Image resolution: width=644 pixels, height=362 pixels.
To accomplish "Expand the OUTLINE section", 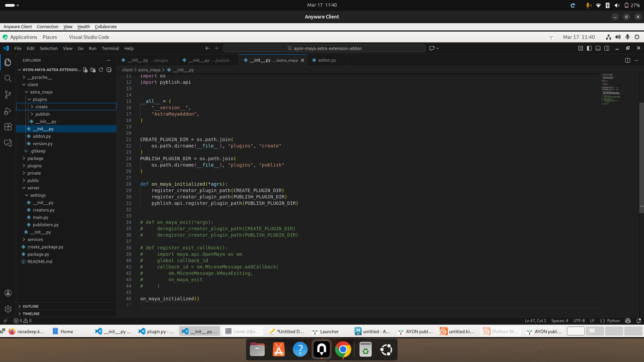I will click(31, 306).
